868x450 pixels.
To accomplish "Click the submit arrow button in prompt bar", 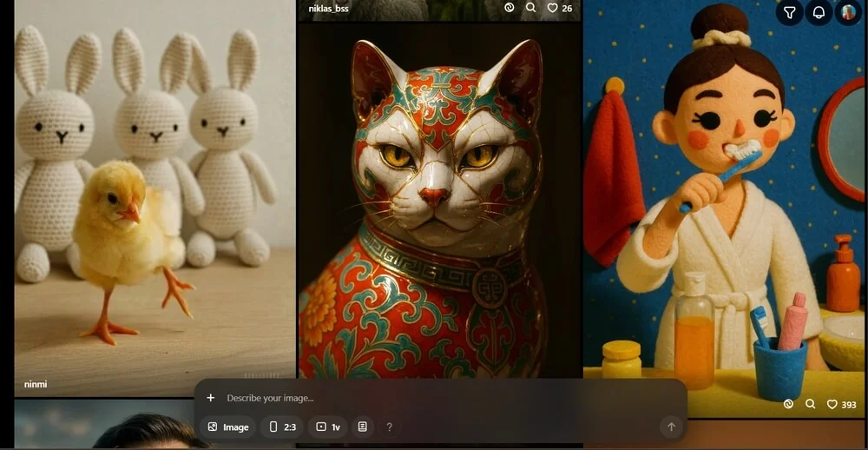I will pyautogui.click(x=670, y=427).
